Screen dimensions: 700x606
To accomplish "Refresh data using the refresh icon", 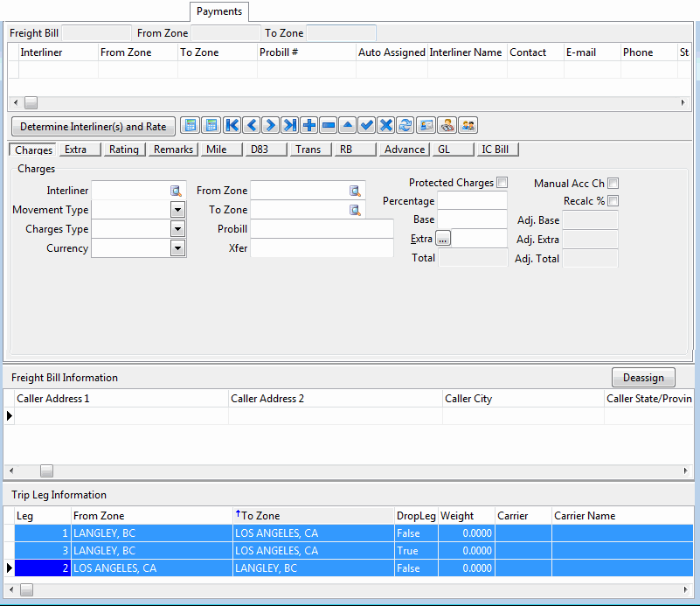I will point(405,126).
